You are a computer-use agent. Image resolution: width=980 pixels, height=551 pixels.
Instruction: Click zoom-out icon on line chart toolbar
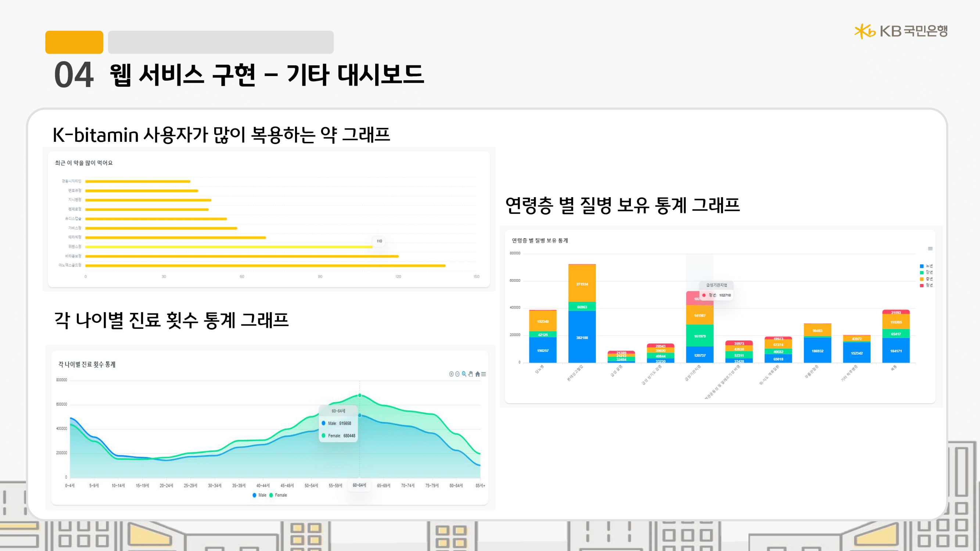click(457, 374)
